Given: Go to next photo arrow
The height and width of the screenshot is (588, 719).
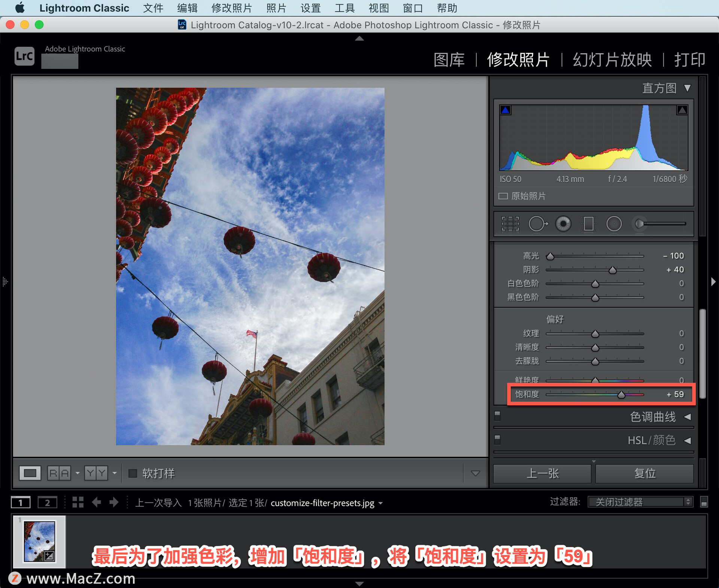Looking at the screenshot, I should click(114, 502).
